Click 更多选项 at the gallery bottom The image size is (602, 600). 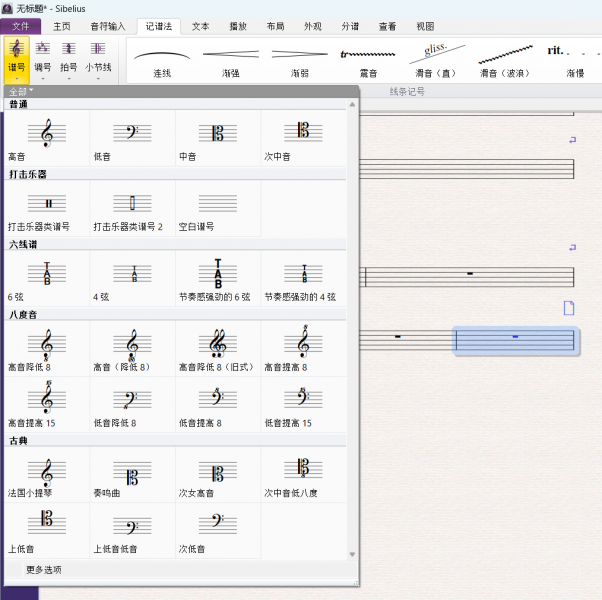tap(44, 570)
